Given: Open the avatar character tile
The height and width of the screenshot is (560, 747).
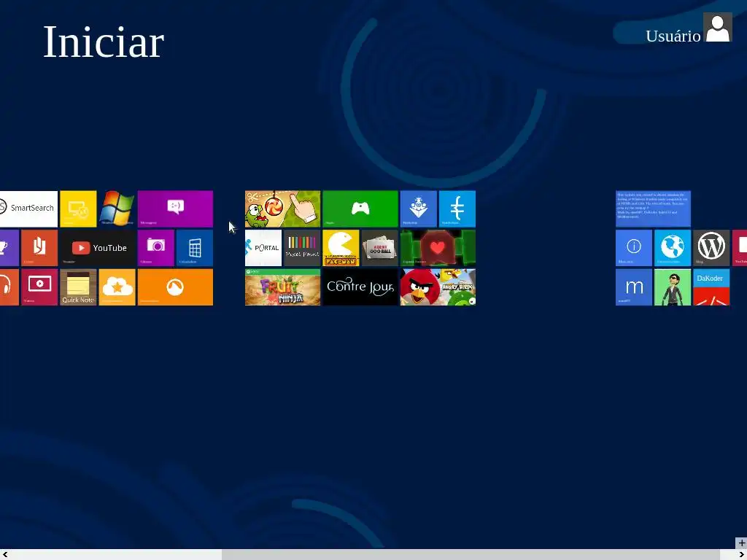Looking at the screenshot, I should (x=673, y=287).
